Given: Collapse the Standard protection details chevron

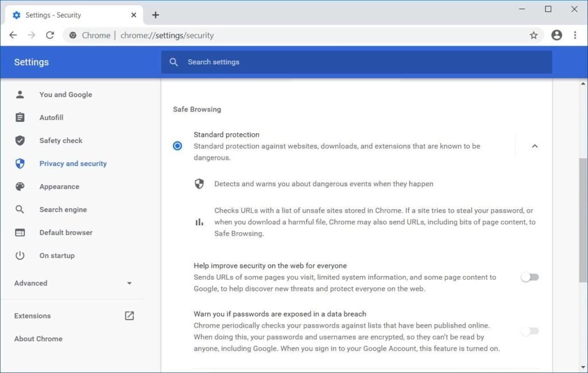Looking at the screenshot, I should coord(535,146).
